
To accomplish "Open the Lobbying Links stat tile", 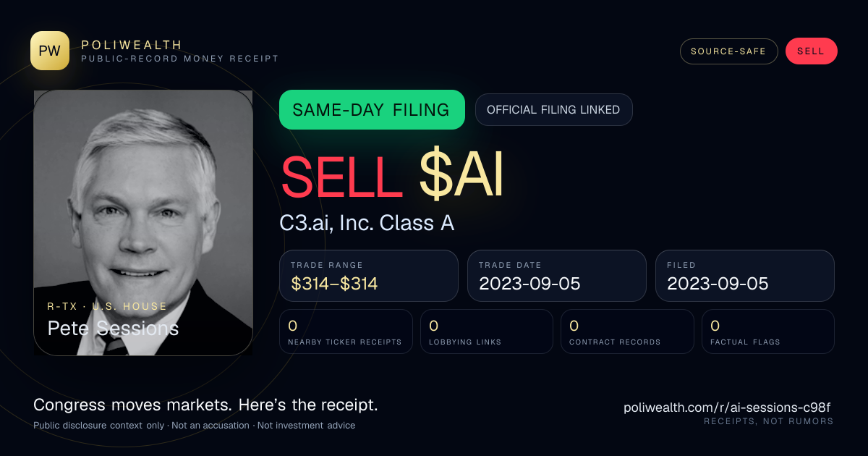I will coord(487,332).
